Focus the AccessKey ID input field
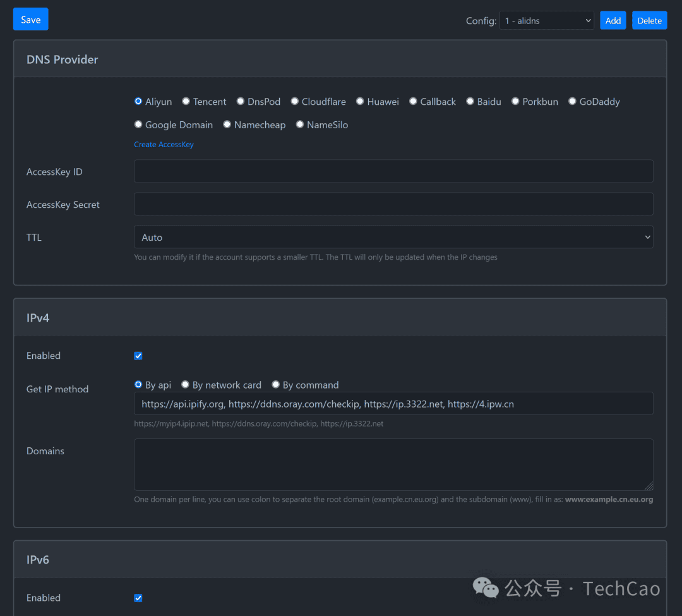The image size is (682, 616). pyautogui.click(x=393, y=171)
